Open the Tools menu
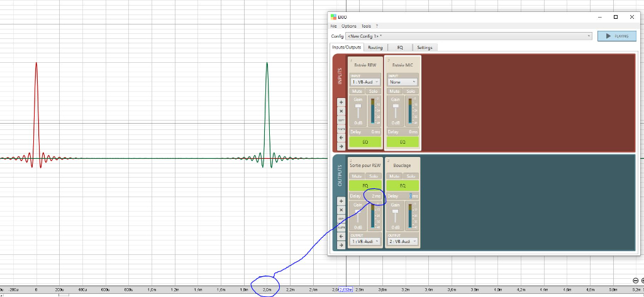The height and width of the screenshot is (297, 644). pyautogui.click(x=366, y=26)
